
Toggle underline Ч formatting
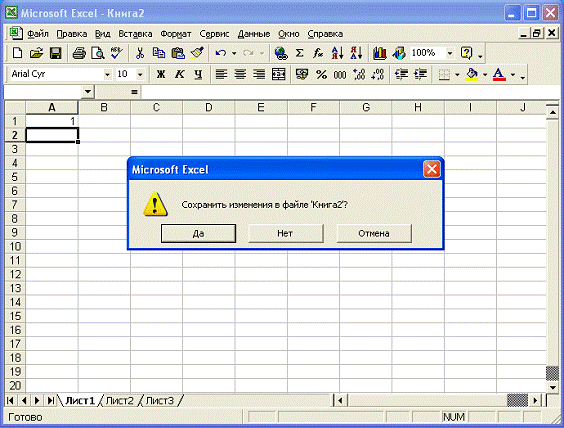pos(198,74)
